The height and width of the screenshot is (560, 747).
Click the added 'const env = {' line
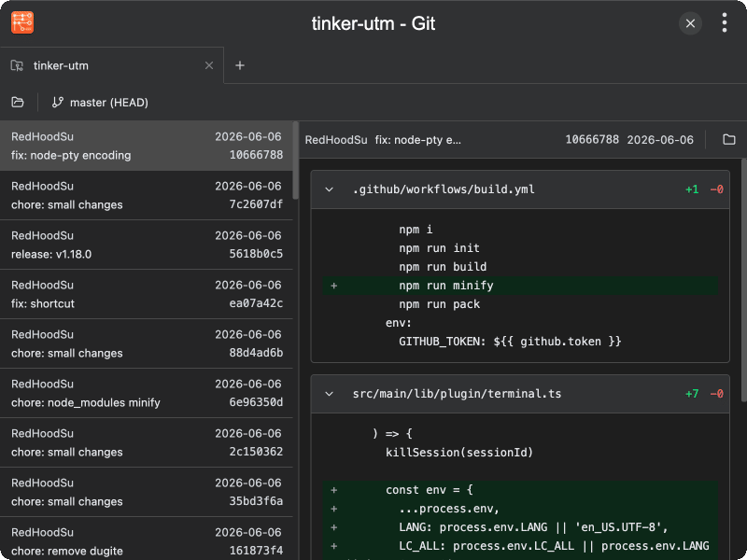coord(520,490)
